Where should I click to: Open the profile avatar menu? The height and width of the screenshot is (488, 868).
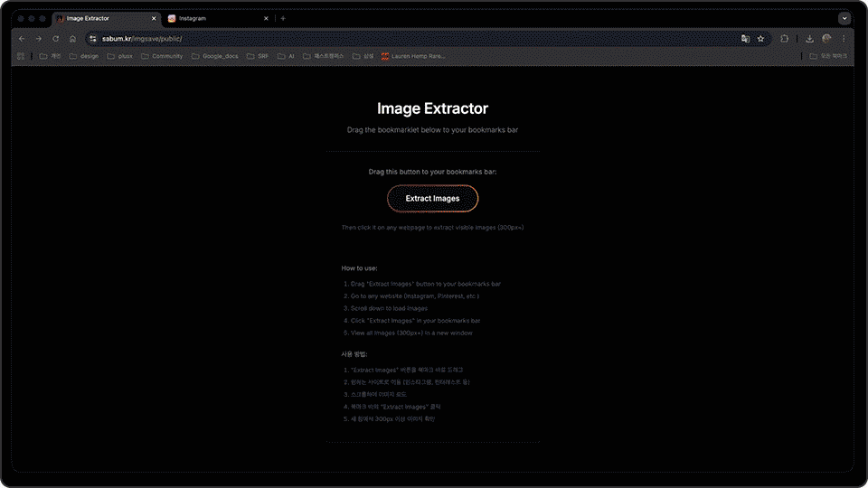(x=826, y=38)
